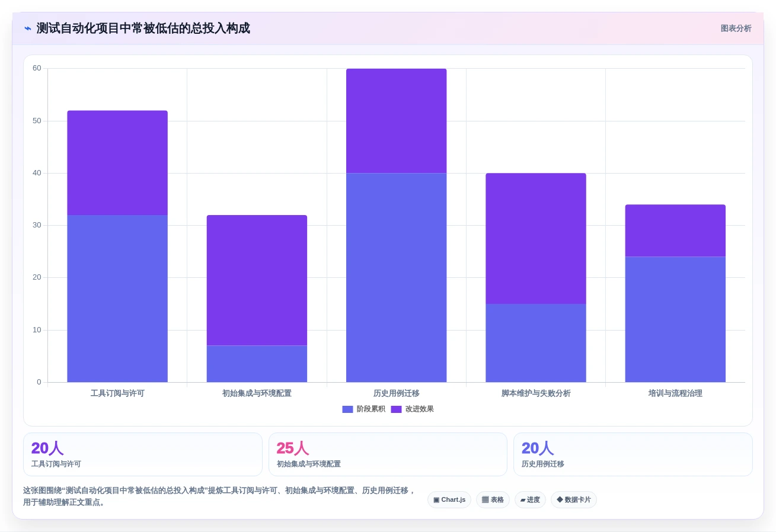The width and height of the screenshot is (776, 532).
Task: Toggle the 阶段累积 legend entry
Action: pyautogui.click(x=363, y=409)
